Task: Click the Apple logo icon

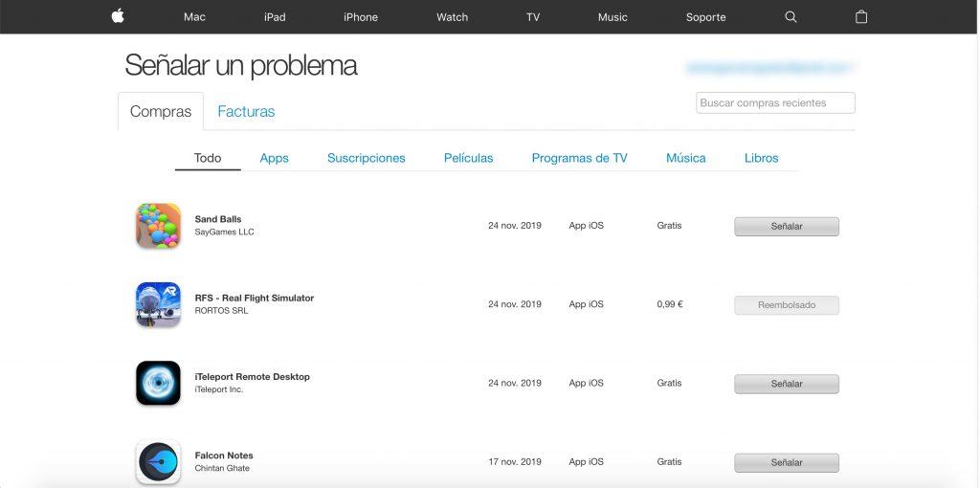Action: point(118,16)
